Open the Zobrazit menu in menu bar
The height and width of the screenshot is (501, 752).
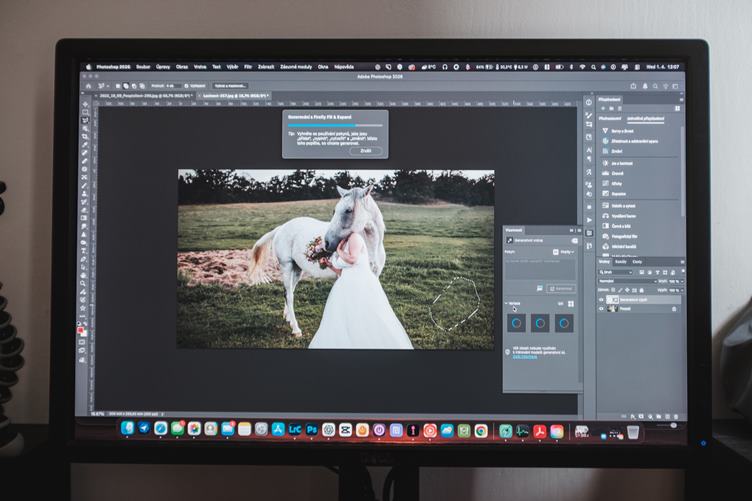tap(266, 67)
